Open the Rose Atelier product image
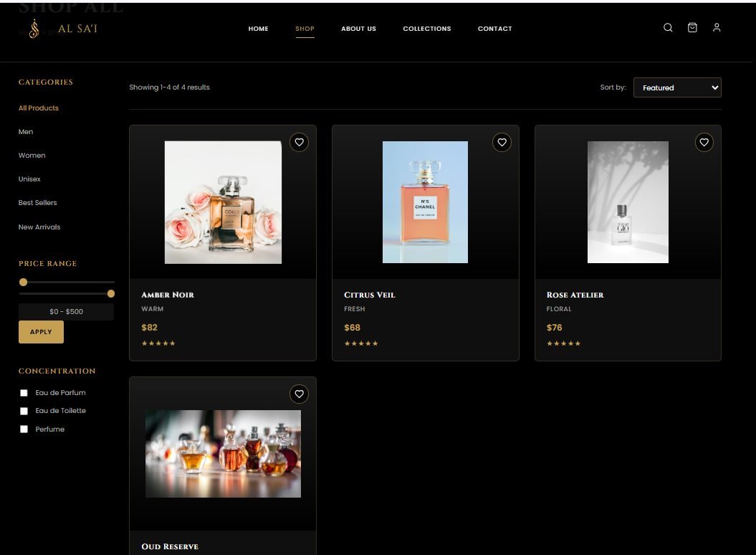Screen dimensions: 756x555 (628, 202)
